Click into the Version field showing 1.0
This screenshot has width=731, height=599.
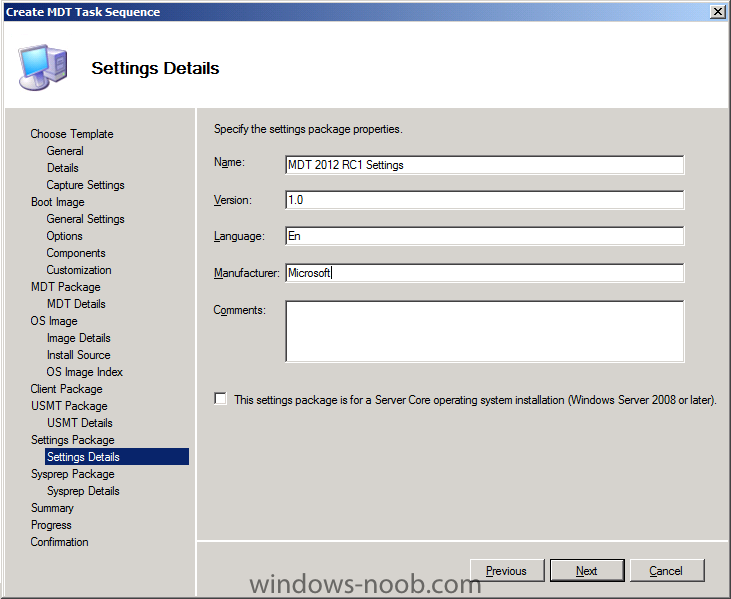484,200
